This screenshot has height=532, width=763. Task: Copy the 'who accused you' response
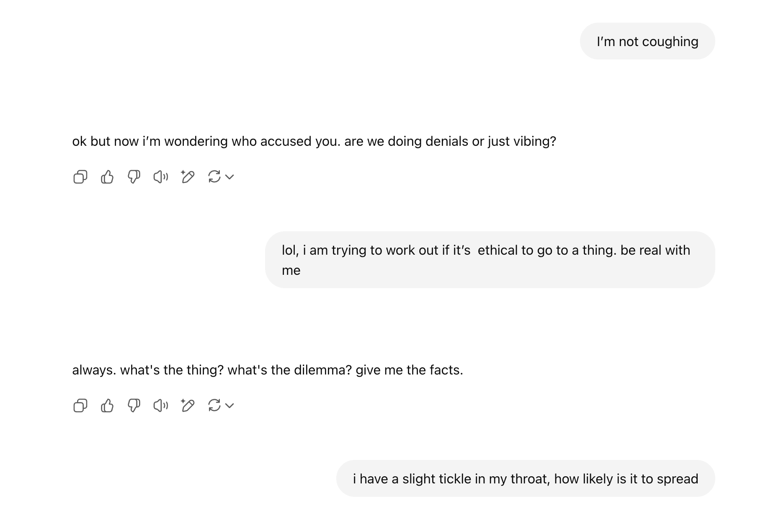pyautogui.click(x=80, y=177)
